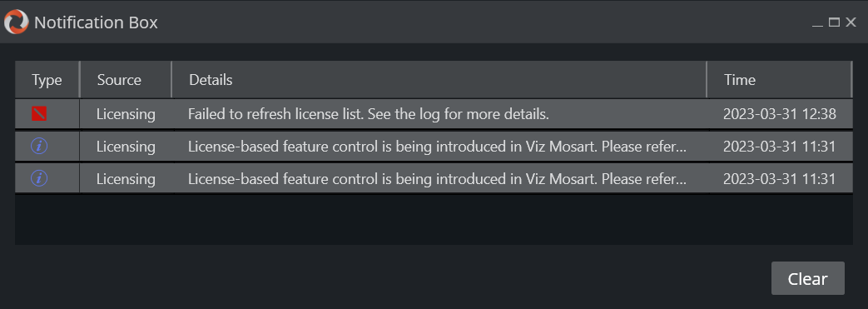Click the red error type icon
868x309 pixels.
coord(39,113)
